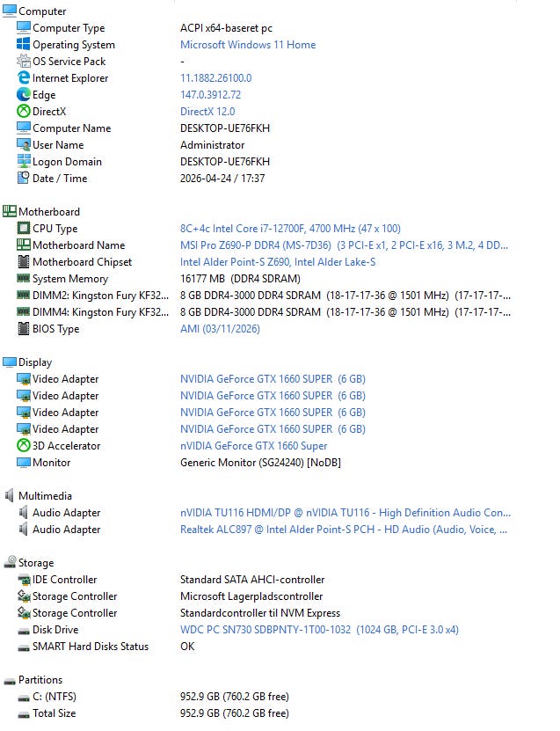Select the Monitor row label
This screenshot has width=560, height=731.
51,463
